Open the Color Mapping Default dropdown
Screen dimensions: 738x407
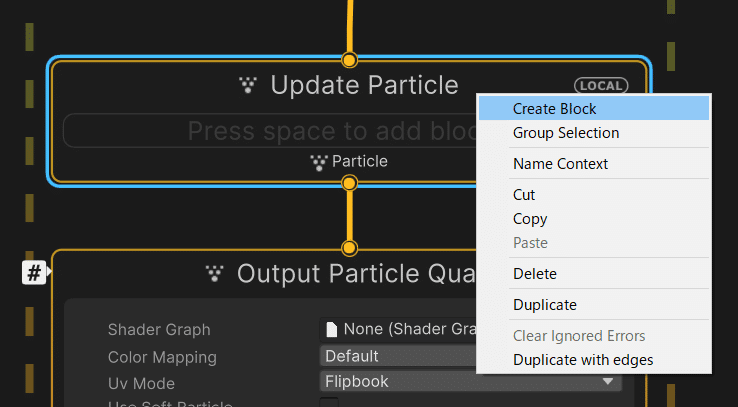point(398,356)
